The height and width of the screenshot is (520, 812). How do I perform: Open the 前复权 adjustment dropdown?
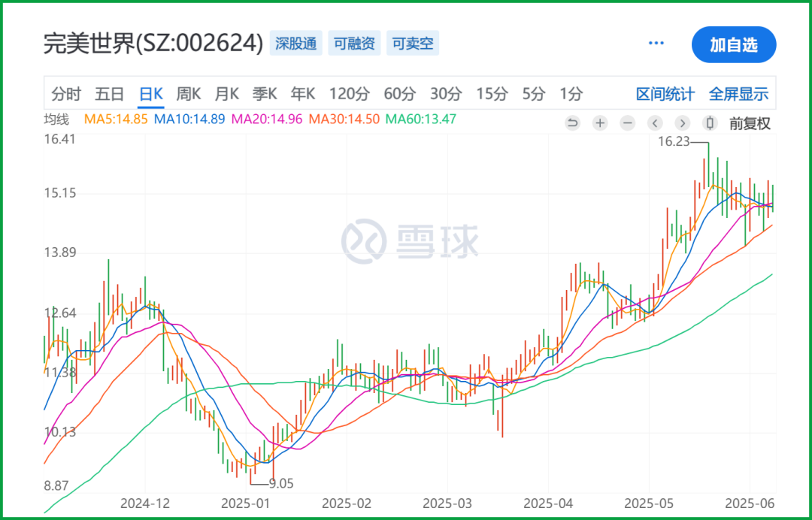(750, 124)
